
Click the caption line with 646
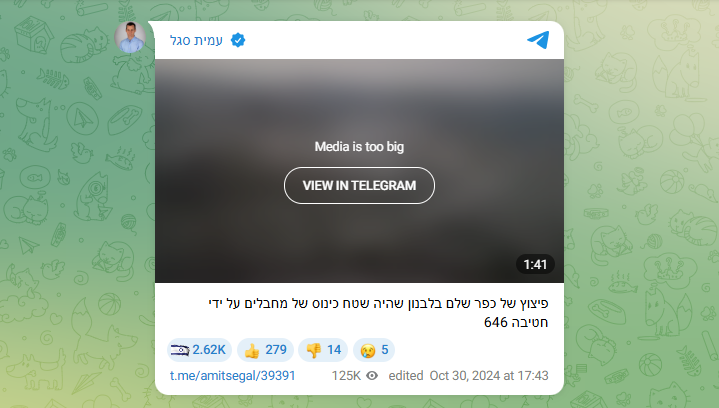coord(516,323)
